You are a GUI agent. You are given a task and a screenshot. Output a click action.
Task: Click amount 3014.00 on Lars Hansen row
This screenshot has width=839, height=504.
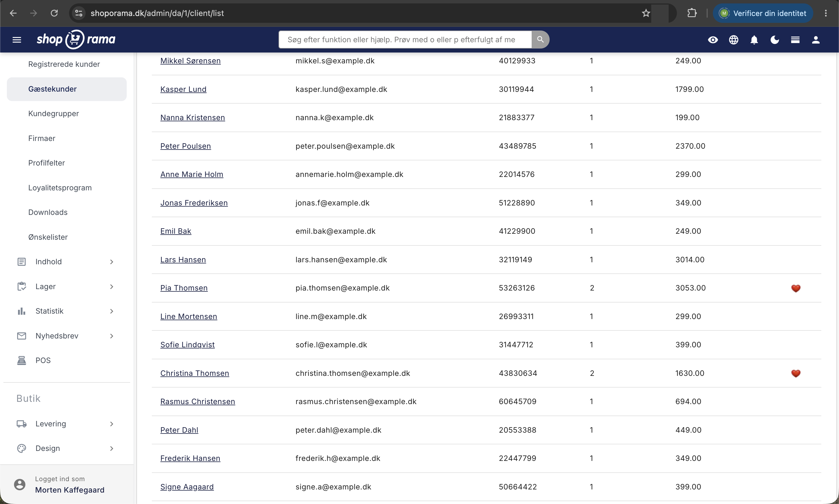pos(689,259)
